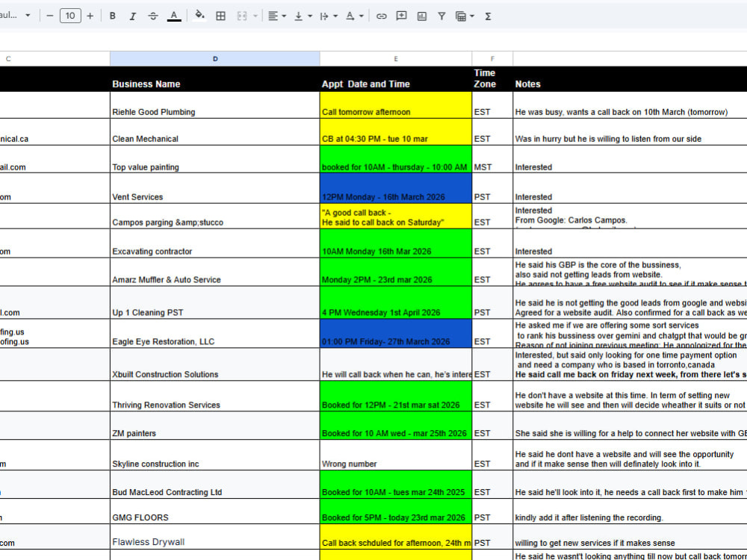Select the Vent Services cell
The height and width of the screenshot is (560, 747).
[x=215, y=188]
